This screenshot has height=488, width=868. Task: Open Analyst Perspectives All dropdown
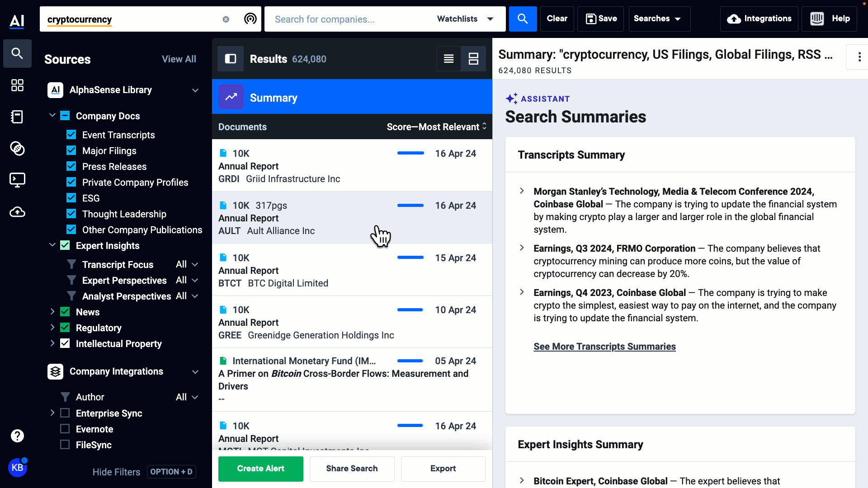187,296
